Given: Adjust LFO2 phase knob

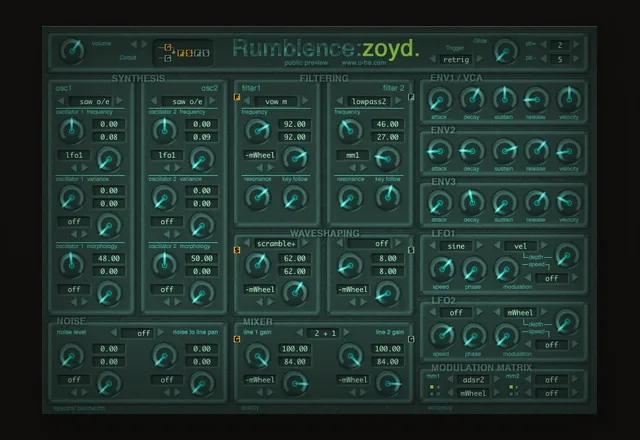Looking at the screenshot, I should point(473,336).
